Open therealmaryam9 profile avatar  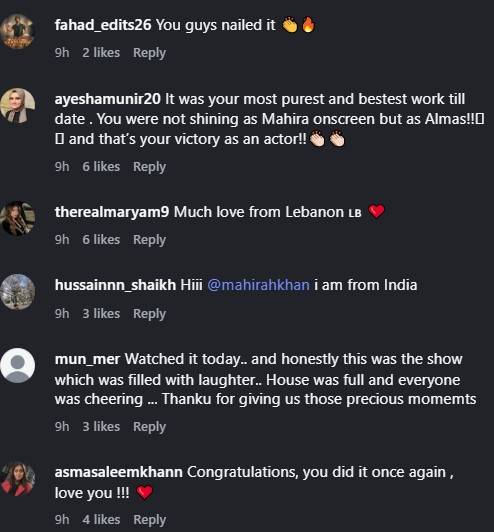(x=17, y=218)
